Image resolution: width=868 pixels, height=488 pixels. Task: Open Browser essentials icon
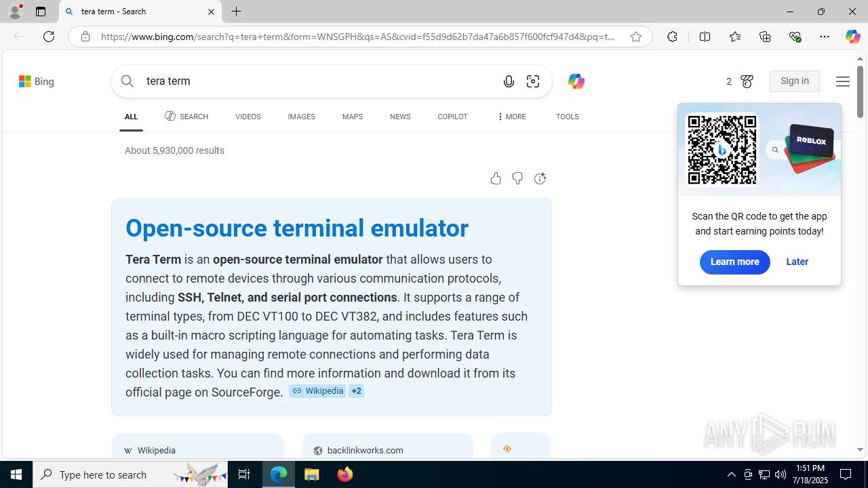795,37
